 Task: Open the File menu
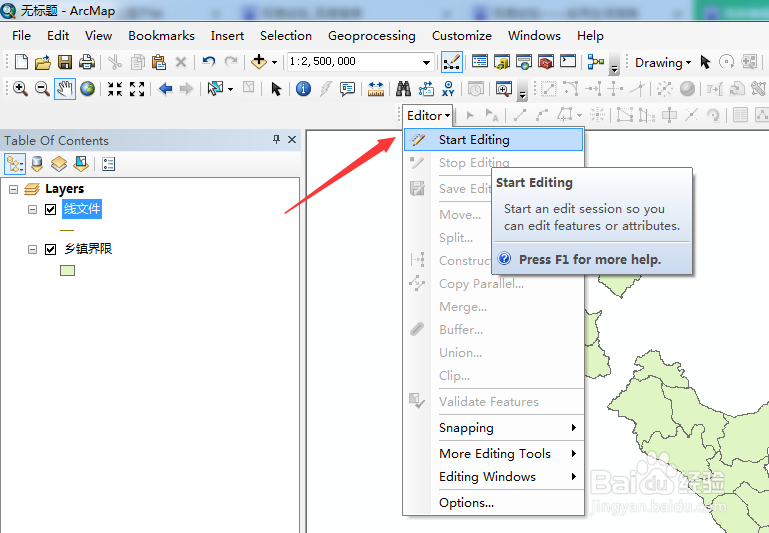point(21,36)
